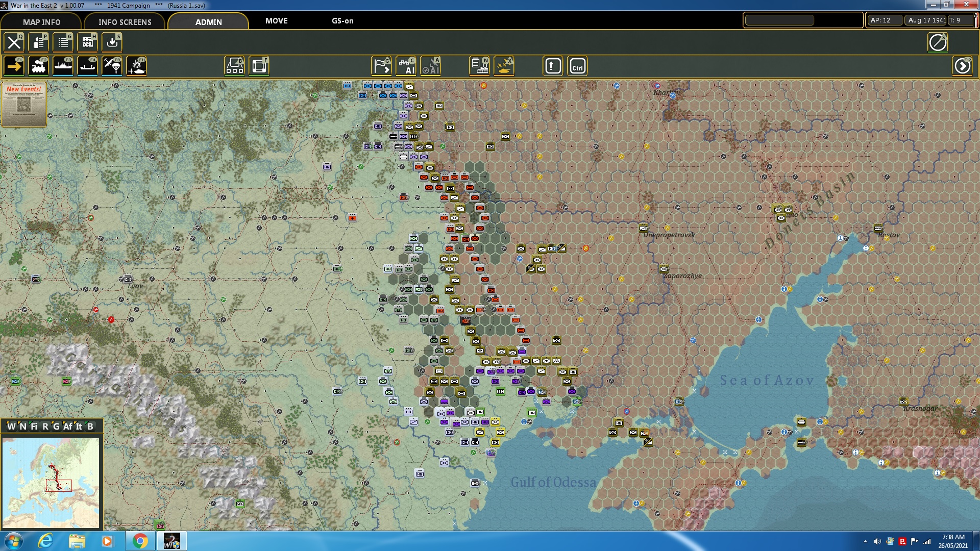This screenshot has height=551, width=980.
Task: Click the logistics phase icon marked N
Action: [479, 66]
